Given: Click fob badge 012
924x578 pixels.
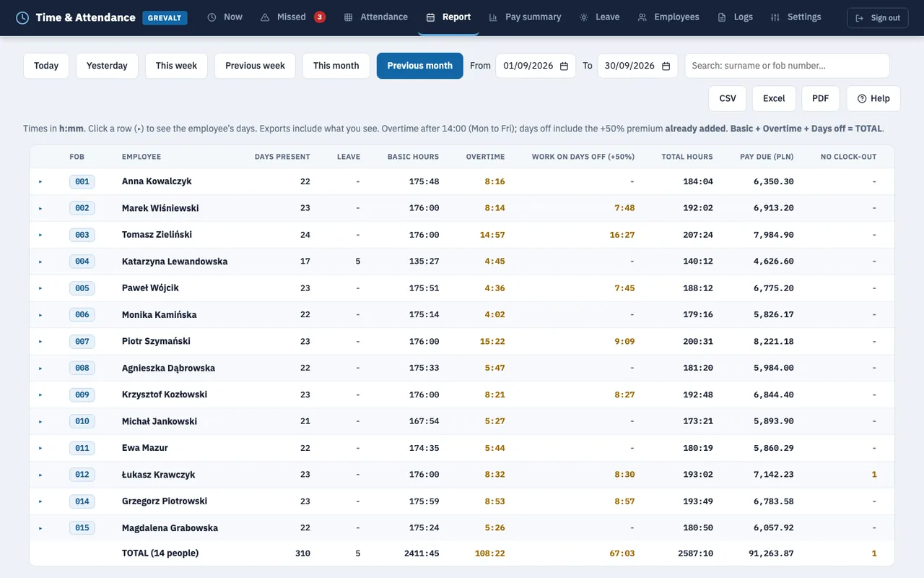Looking at the screenshot, I should 82,475.
